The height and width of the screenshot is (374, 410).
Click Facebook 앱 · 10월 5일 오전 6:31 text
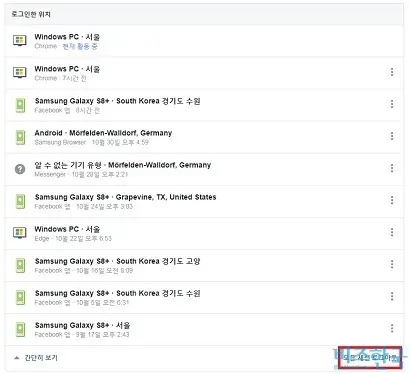click(82, 302)
